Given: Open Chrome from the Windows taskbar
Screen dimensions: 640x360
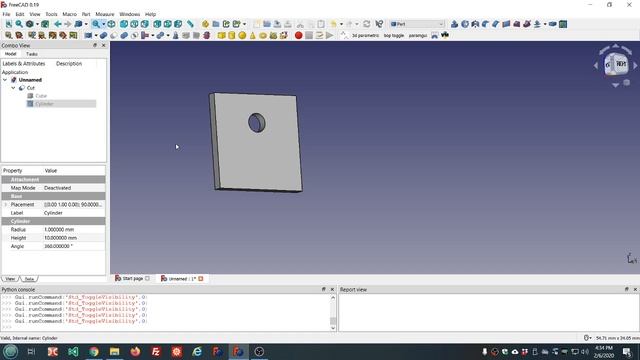Looking at the screenshot, I should point(94,351).
